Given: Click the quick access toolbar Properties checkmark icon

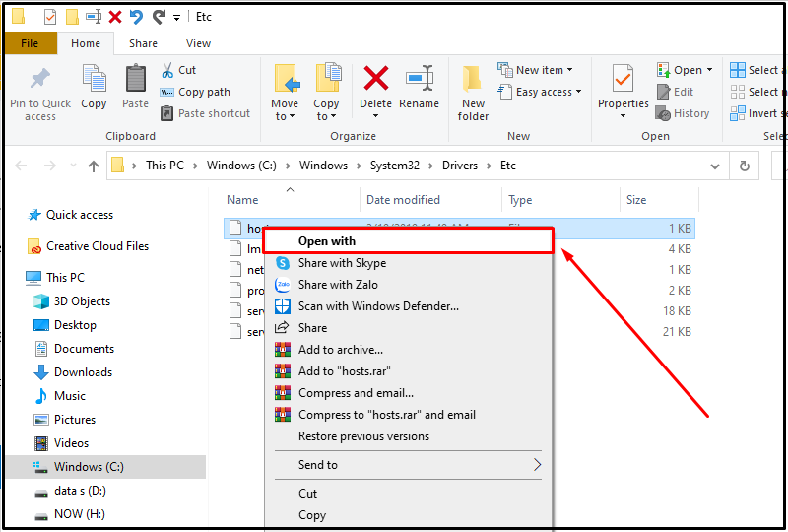Looking at the screenshot, I should (50, 17).
